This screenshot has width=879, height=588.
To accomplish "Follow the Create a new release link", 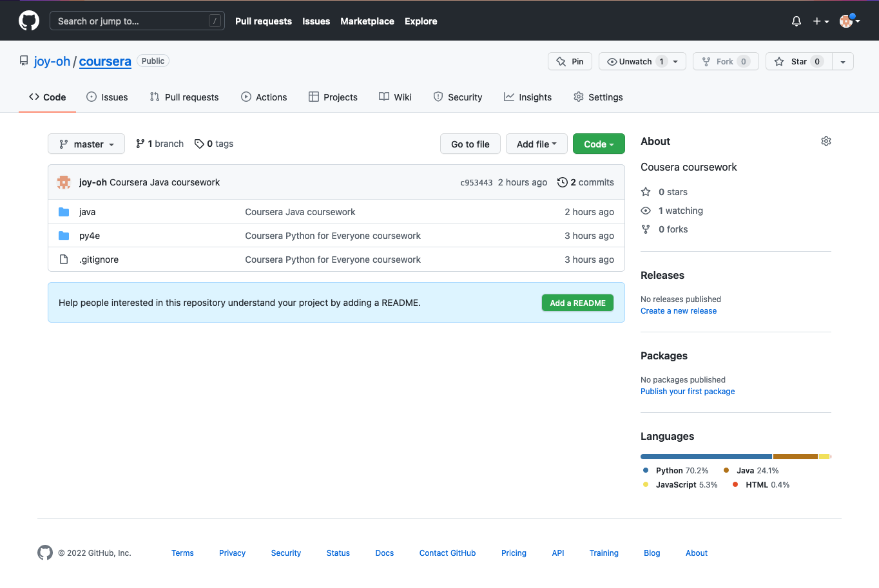I will click(x=678, y=311).
